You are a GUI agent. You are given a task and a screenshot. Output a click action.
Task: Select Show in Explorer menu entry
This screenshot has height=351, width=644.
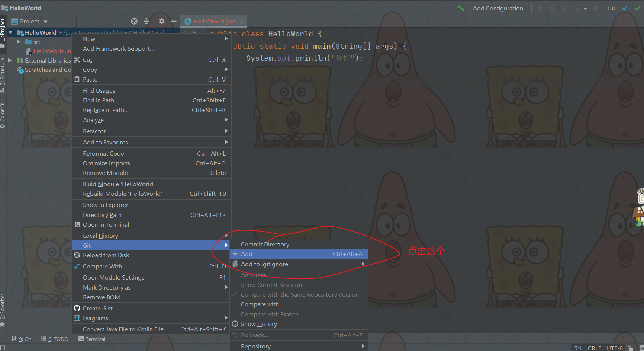point(151,205)
